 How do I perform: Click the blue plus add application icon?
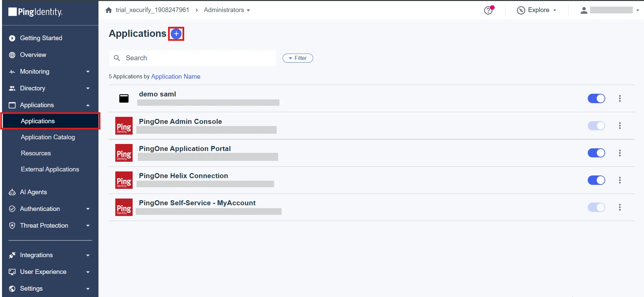point(176,34)
